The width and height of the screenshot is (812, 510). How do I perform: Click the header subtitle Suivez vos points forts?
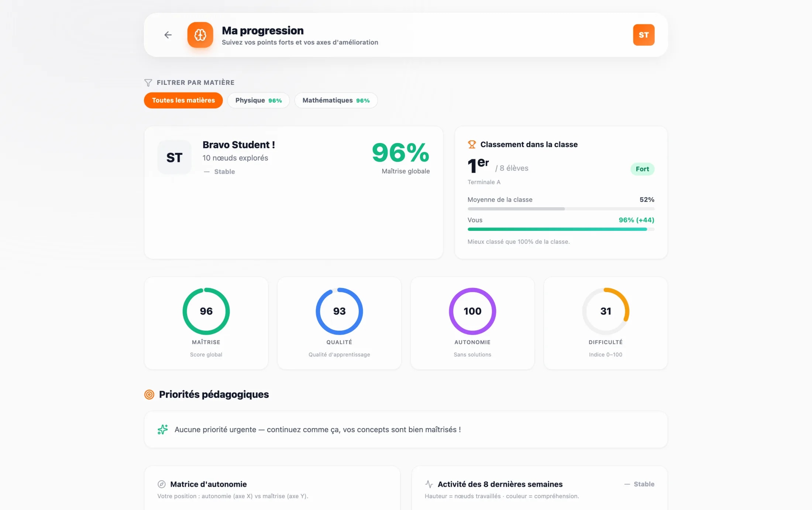(x=300, y=42)
